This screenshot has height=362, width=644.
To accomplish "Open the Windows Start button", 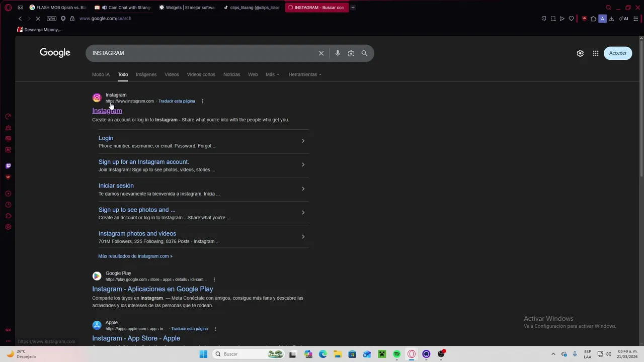I will pos(203,354).
